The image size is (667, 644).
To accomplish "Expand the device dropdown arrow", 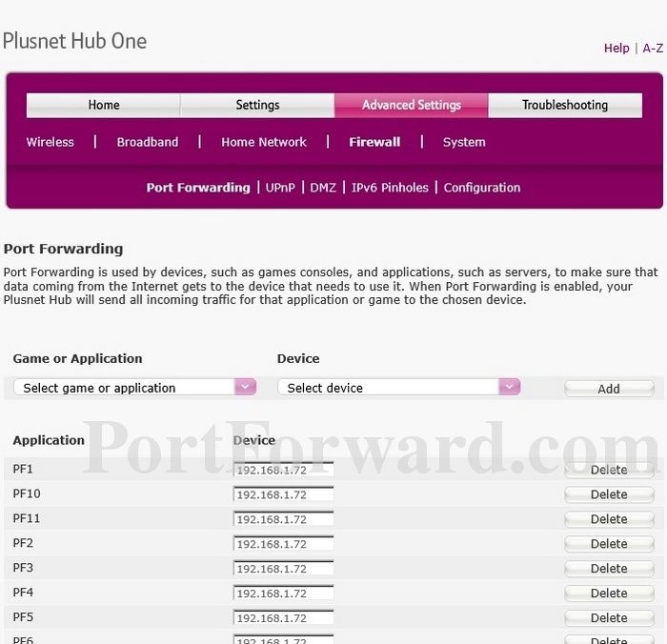I will [509, 387].
